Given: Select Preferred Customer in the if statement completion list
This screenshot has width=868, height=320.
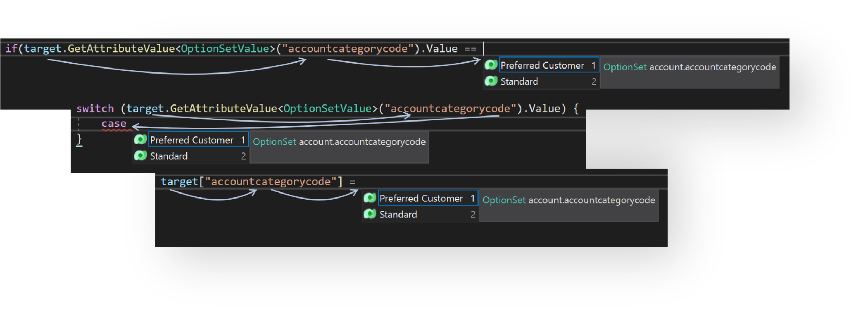Looking at the screenshot, I should [549, 65].
